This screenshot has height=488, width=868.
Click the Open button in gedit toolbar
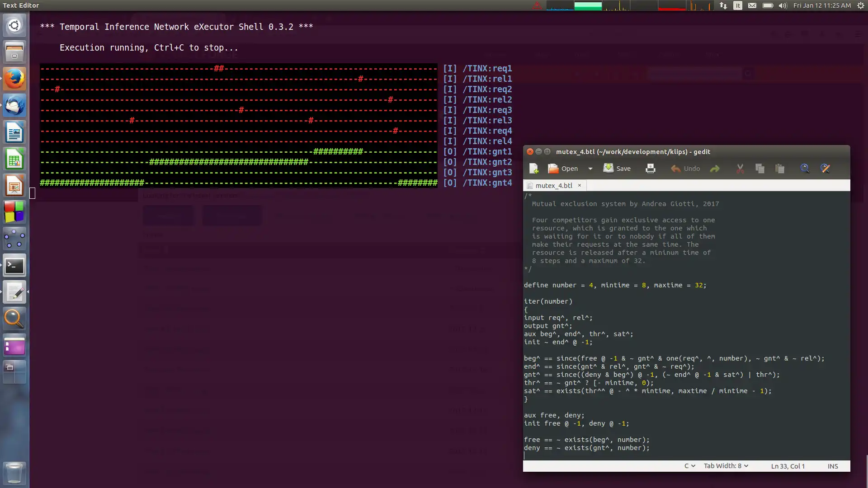pos(563,169)
